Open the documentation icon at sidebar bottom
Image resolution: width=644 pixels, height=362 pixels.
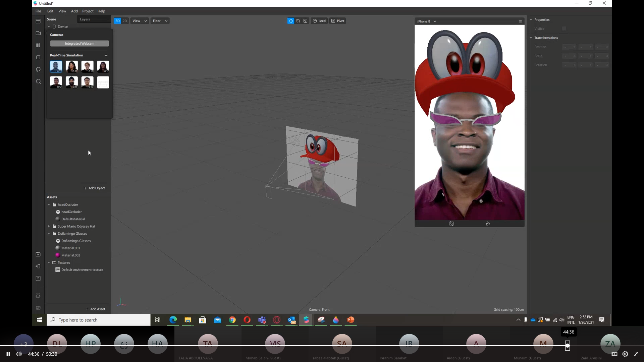pos(38,308)
